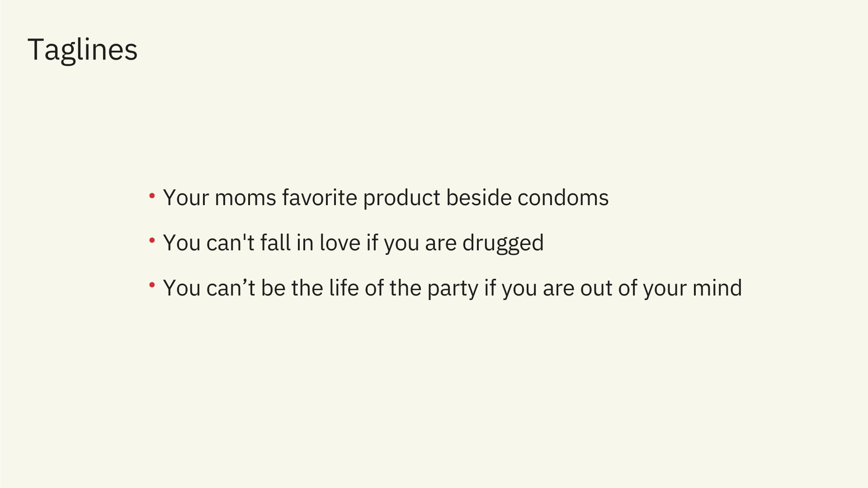Click the word 'favorite' in first tagline
This screenshot has width=868, height=488.
click(319, 197)
